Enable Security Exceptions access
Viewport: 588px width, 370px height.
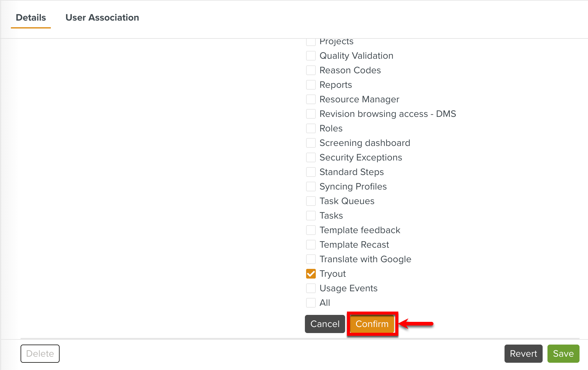(311, 157)
